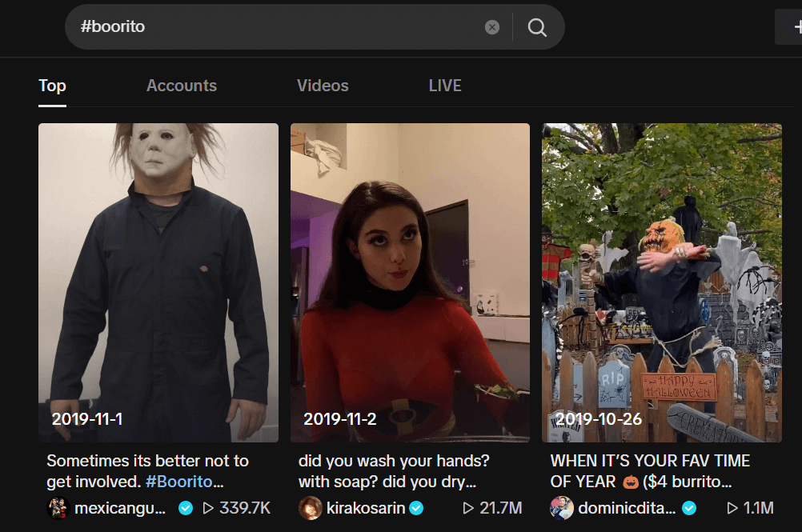
Task: Switch to the Videos tab
Action: pos(323,86)
